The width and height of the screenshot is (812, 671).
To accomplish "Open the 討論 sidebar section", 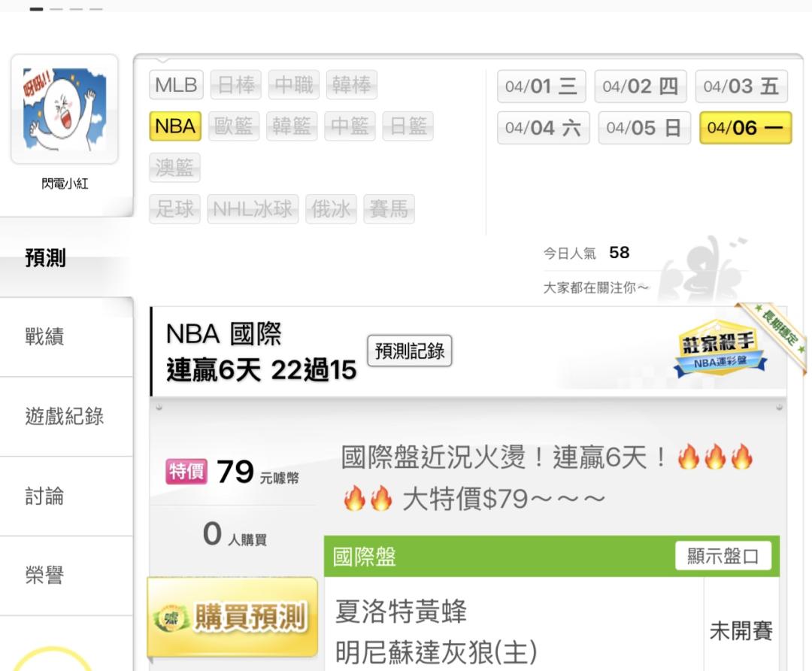I will 66,496.
